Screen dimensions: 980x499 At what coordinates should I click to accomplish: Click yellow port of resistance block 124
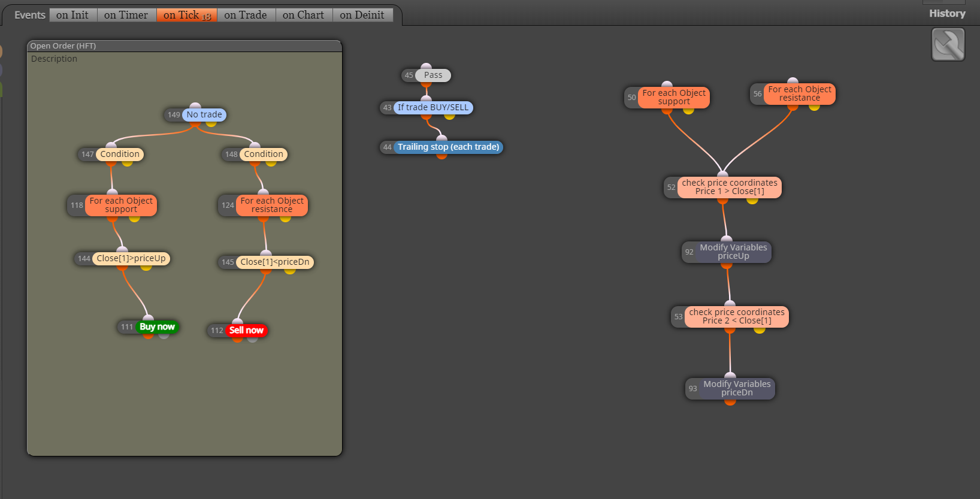[285, 218]
